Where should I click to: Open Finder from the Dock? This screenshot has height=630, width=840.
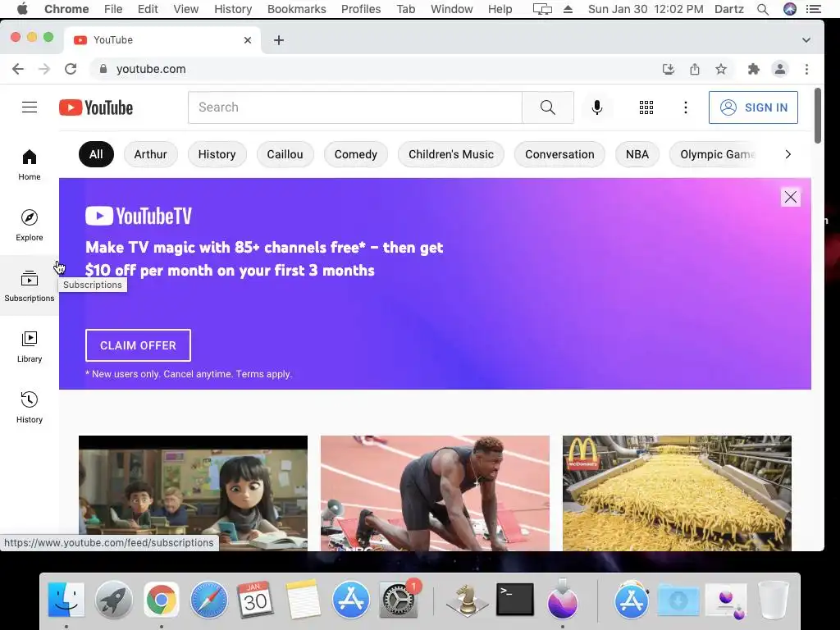tap(66, 600)
